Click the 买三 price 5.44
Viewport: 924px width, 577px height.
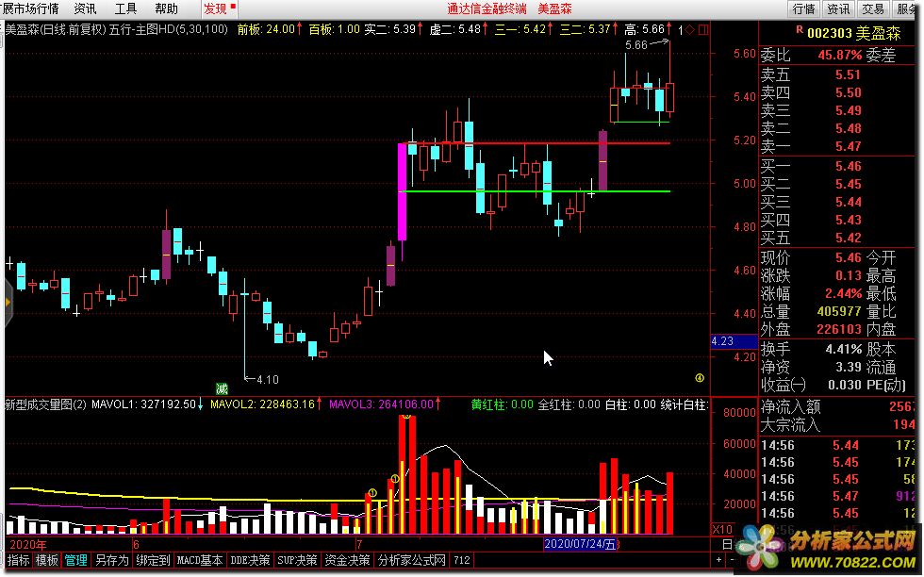(x=848, y=202)
